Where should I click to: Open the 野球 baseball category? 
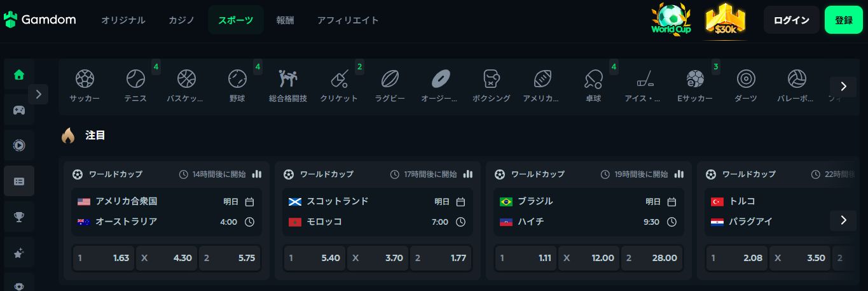pyautogui.click(x=237, y=79)
